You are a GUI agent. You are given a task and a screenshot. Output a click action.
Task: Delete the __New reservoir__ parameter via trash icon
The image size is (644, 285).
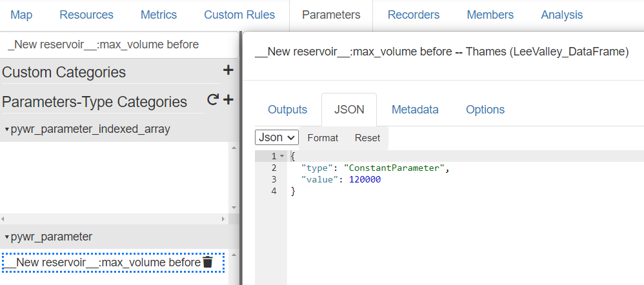[x=208, y=262]
